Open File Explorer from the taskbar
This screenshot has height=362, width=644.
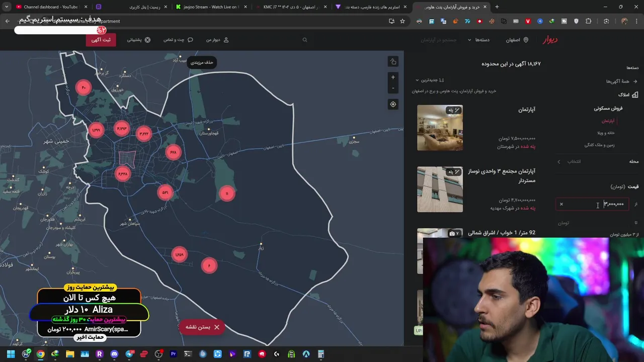click(70, 354)
